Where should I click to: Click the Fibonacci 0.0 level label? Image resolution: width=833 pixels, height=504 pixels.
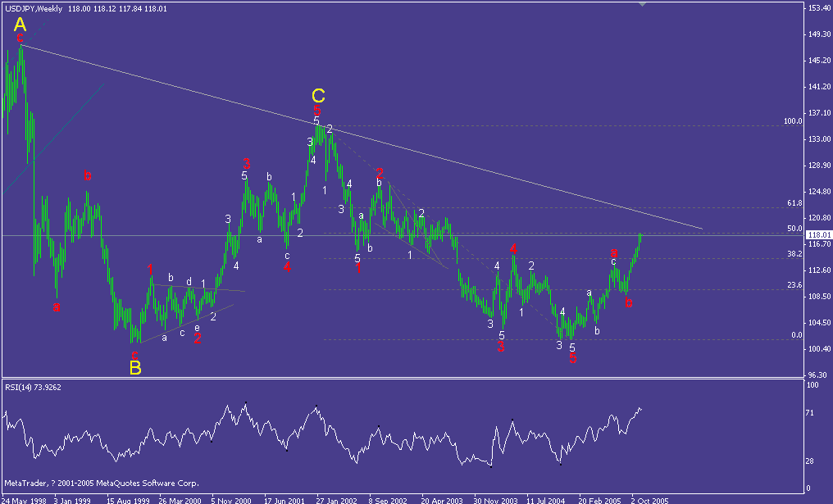click(x=797, y=335)
